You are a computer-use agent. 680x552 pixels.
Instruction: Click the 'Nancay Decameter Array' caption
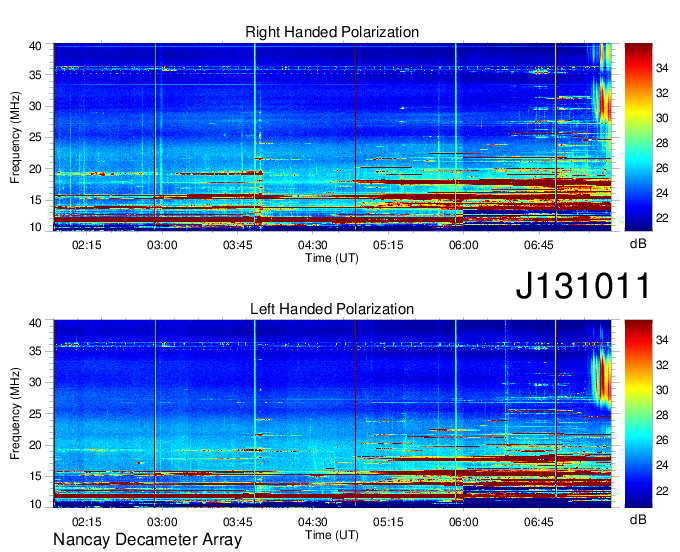tap(147, 540)
